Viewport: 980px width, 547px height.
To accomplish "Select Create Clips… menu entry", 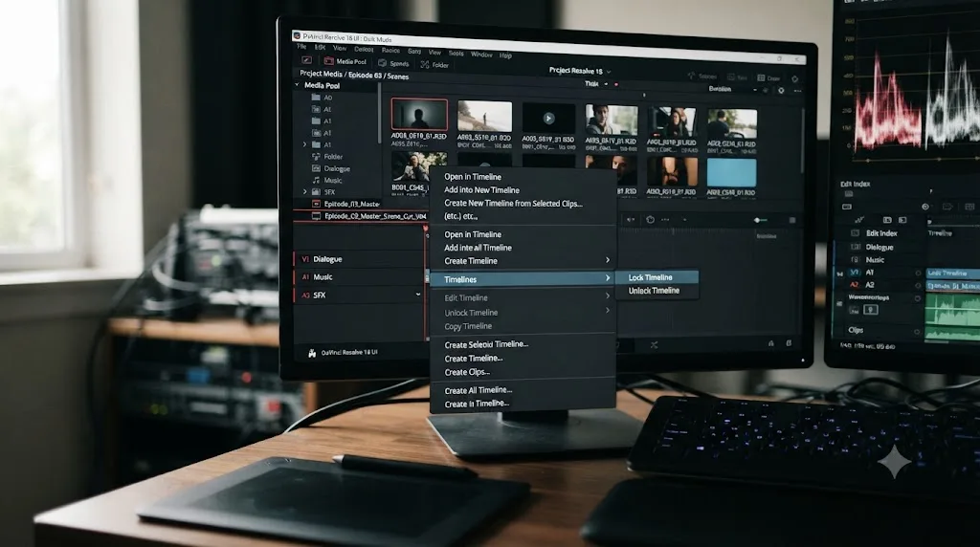I will click(x=467, y=372).
